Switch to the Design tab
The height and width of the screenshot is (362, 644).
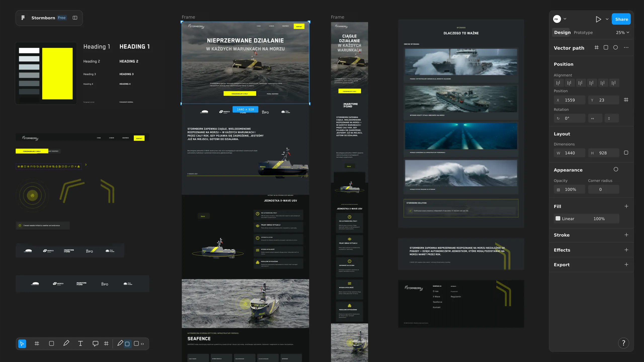[x=562, y=32]
